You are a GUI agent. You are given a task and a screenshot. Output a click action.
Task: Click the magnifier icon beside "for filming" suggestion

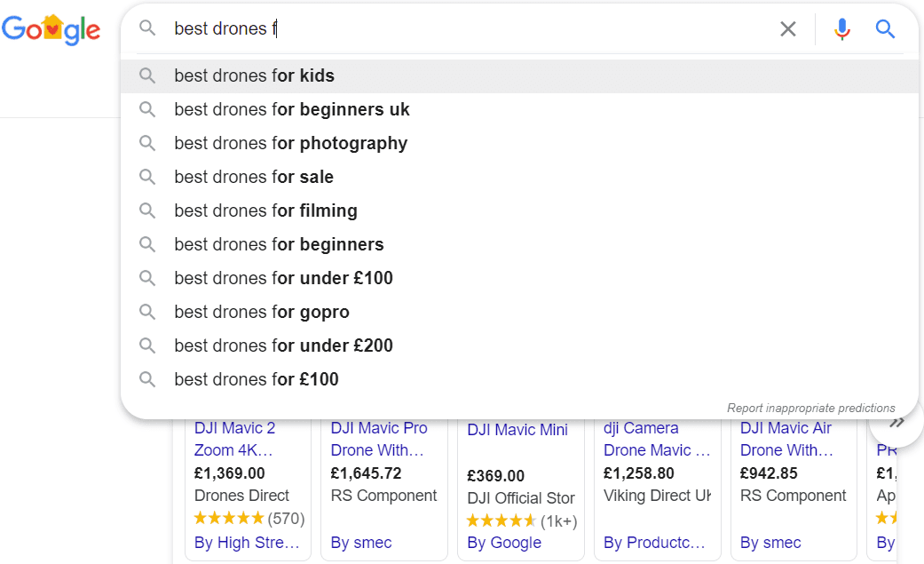147,211
